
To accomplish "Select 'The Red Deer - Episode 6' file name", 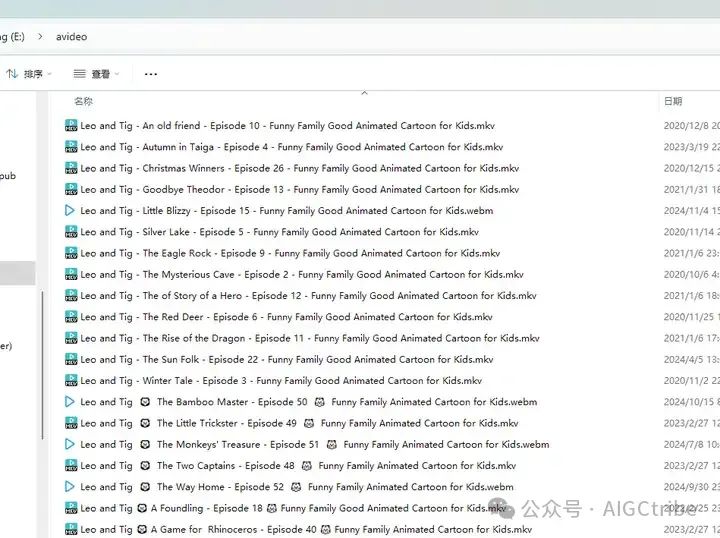I will pos(286,317).
